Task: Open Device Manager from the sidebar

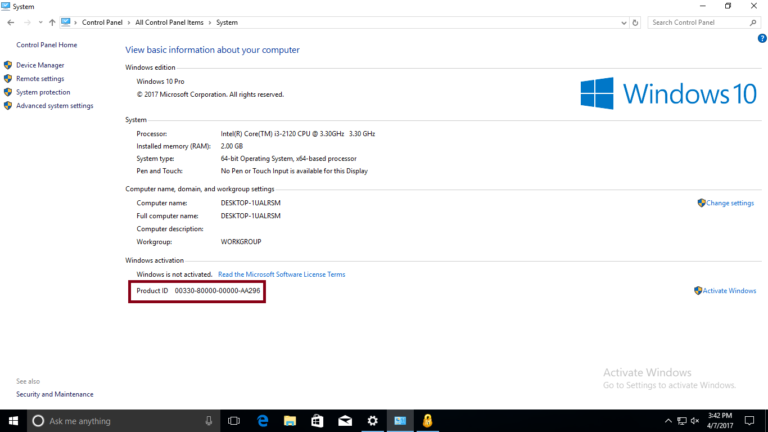Action: click(40, 65)
